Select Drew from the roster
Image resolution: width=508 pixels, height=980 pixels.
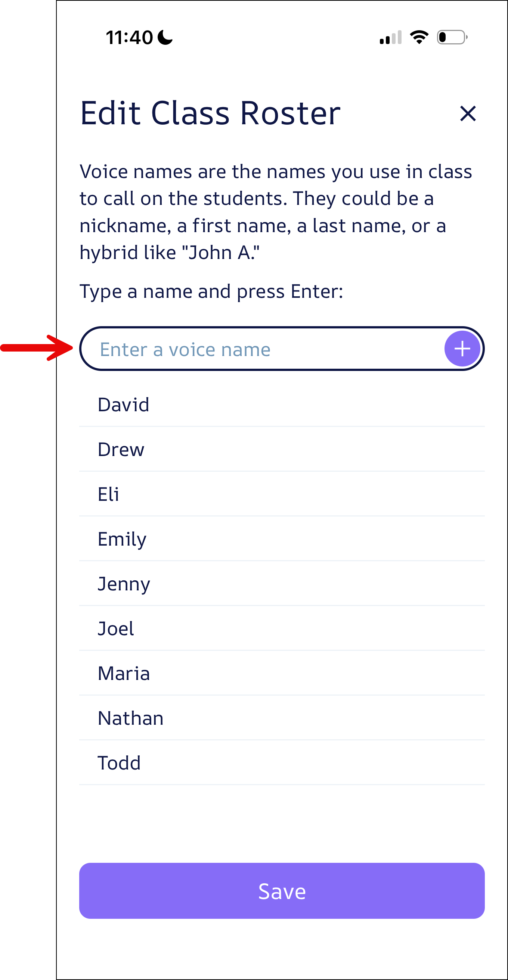(x=121, y=449)
